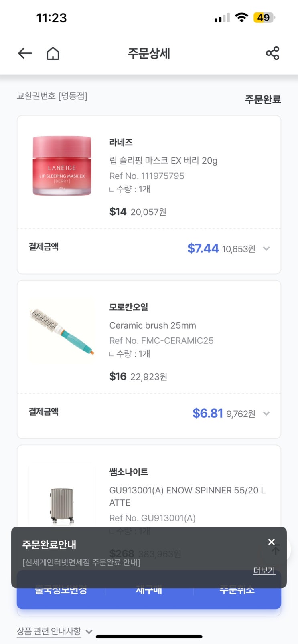Check the Wi-Fi status icon
Image resolution: width=298 pixels, height=644 pixels.
pos(241,18)
